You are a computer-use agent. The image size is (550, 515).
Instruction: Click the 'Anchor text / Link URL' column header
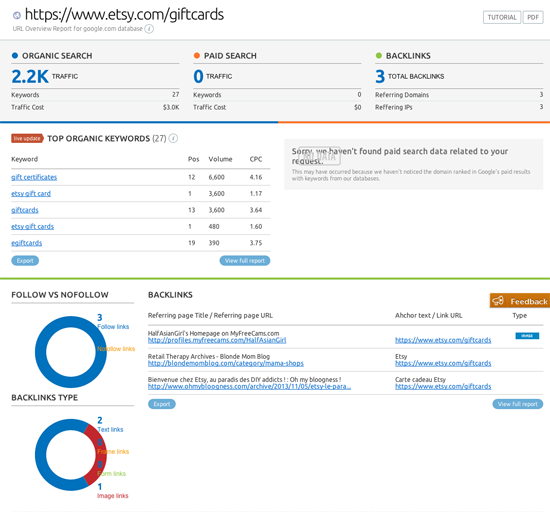click(x=429, y=315)
